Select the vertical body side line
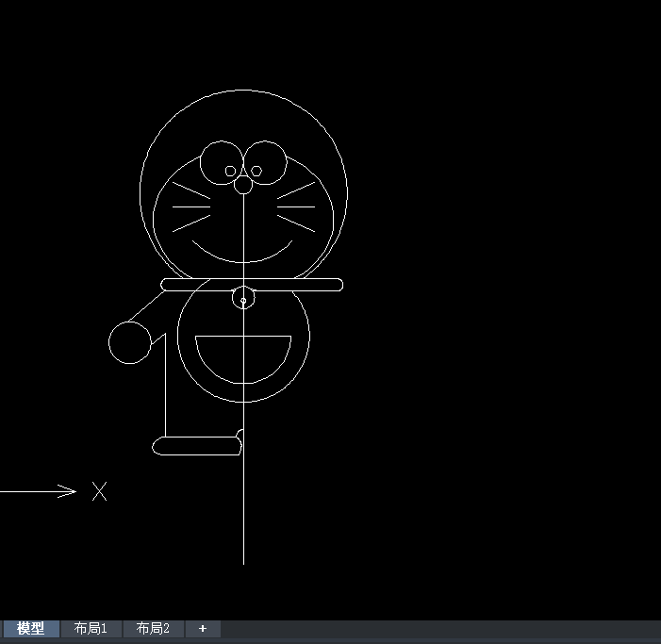 click(165, 386)
